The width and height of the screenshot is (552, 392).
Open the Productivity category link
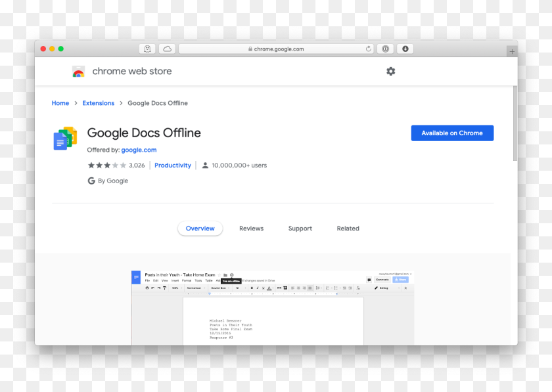pyautogui.click(x=173, y=165)
